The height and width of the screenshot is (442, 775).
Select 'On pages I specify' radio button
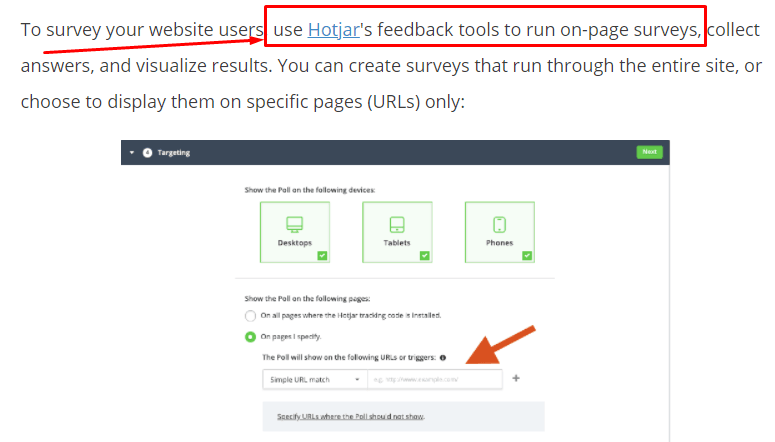click(250, 337)
